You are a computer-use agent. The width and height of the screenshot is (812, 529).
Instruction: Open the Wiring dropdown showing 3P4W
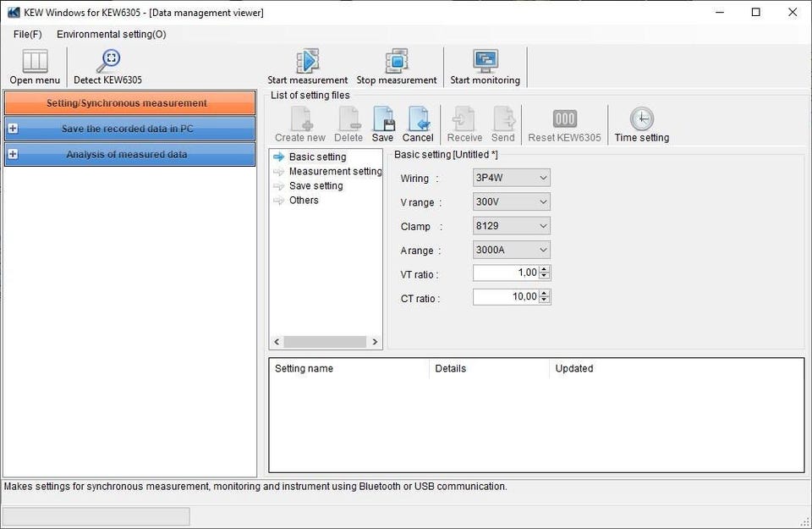point(511,178)
